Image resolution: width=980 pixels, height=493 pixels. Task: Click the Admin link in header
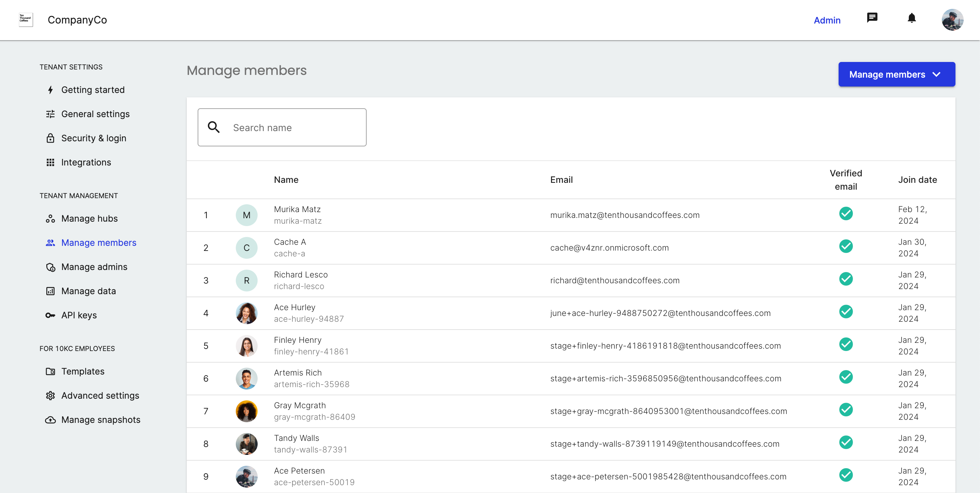tap(827, 20)
